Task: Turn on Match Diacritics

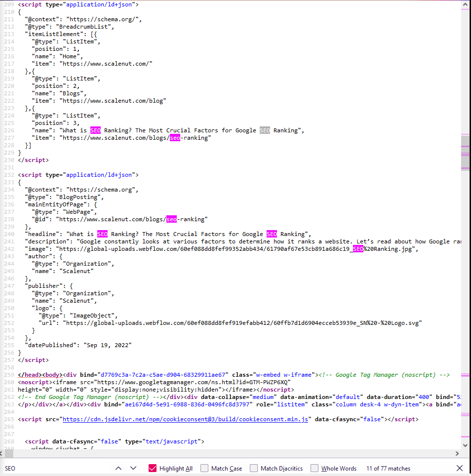Action: click(x=254, y=468)
